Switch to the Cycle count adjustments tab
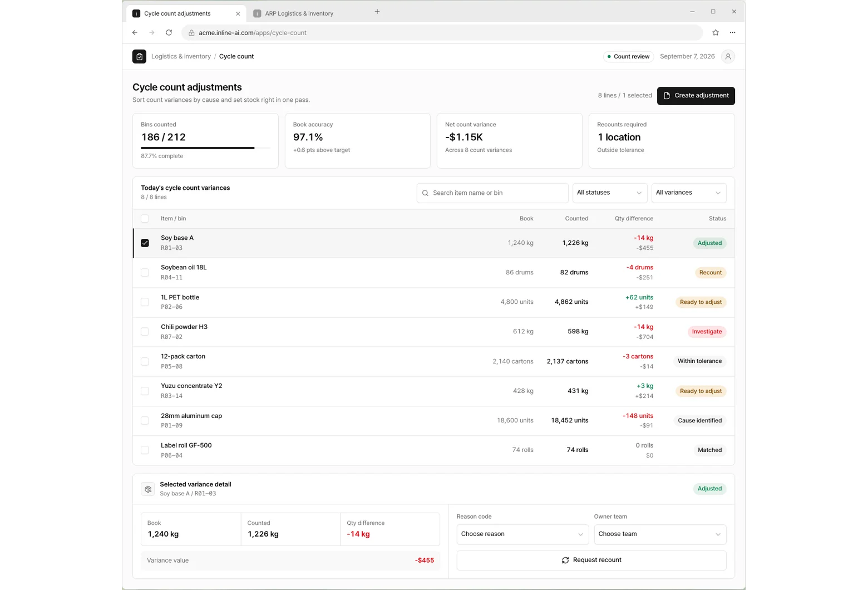 (x=186, y=13)
